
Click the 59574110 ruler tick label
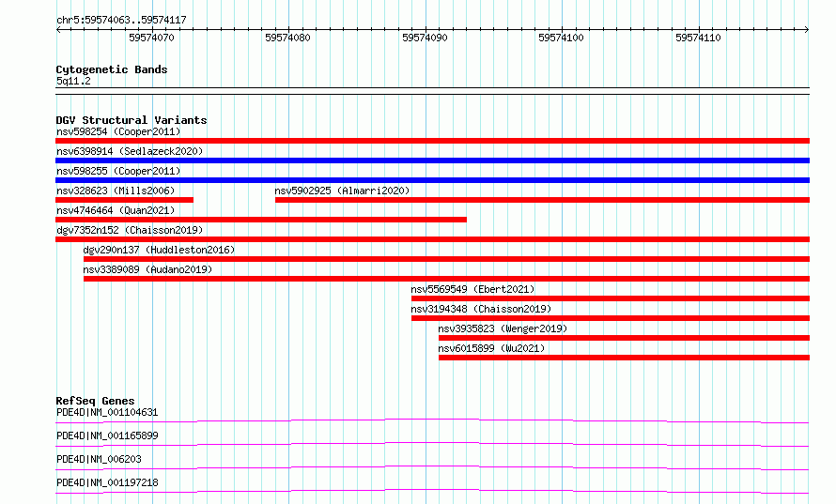point(698,38)
